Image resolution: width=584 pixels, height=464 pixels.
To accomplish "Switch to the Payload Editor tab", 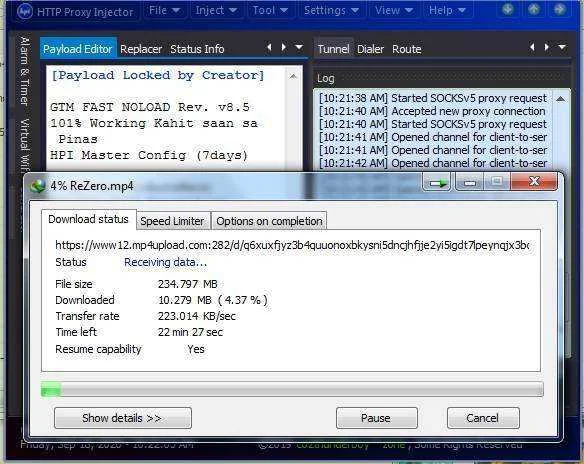I will pos(78,48).
